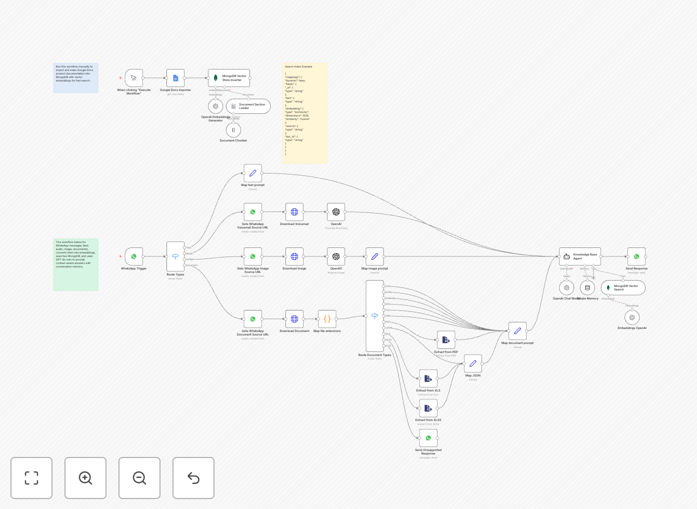Click the yellow Search Index Example sticky note
Screen dimensions: 697x509
pyautogui.click(x=305, y=113)
